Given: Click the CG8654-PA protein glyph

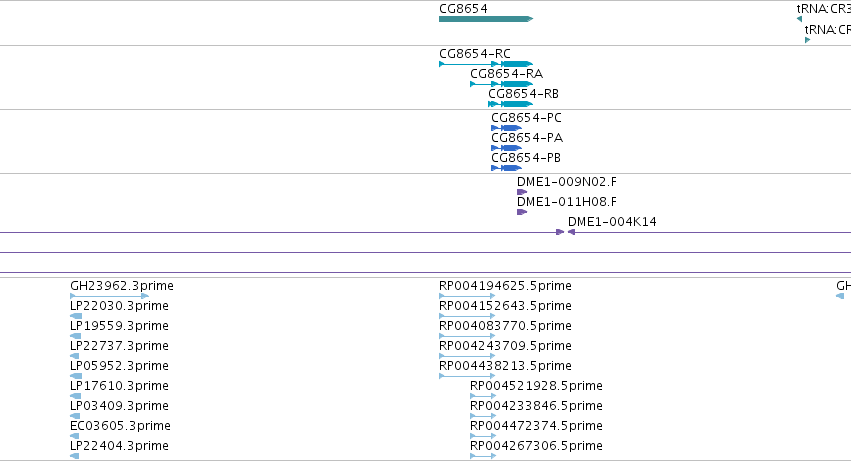Looking at the screenshot, I should [x=506, y=148].
